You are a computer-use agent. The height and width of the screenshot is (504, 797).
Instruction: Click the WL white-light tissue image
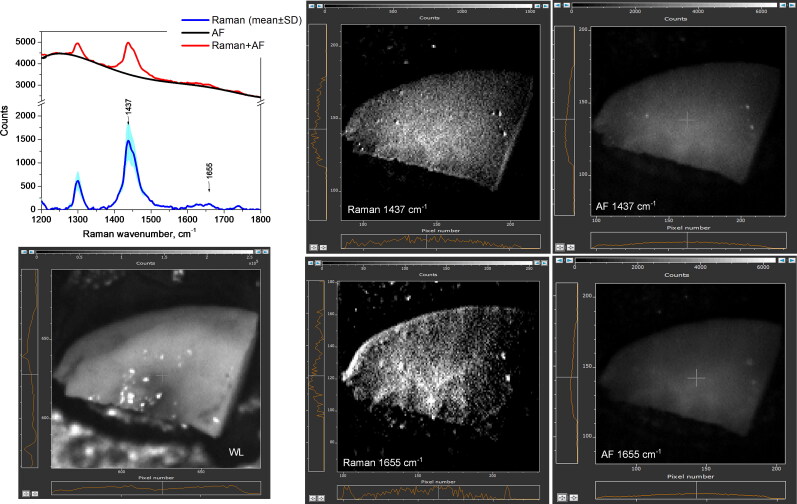[156, 369]
